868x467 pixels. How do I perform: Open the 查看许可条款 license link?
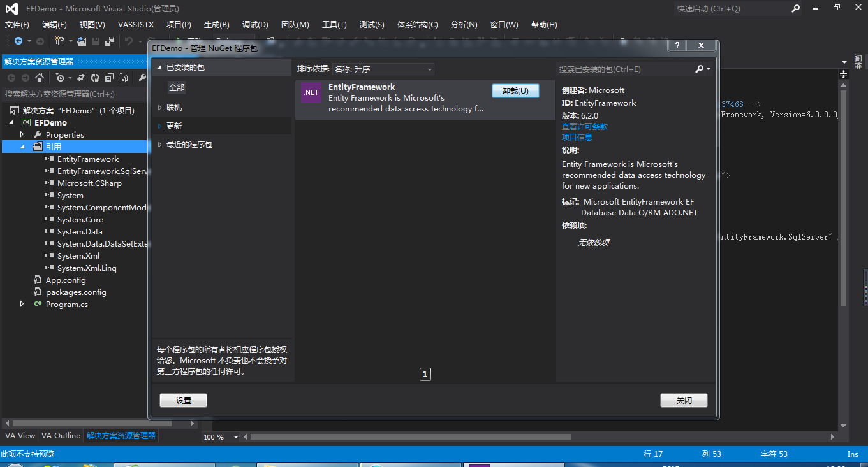585,126
